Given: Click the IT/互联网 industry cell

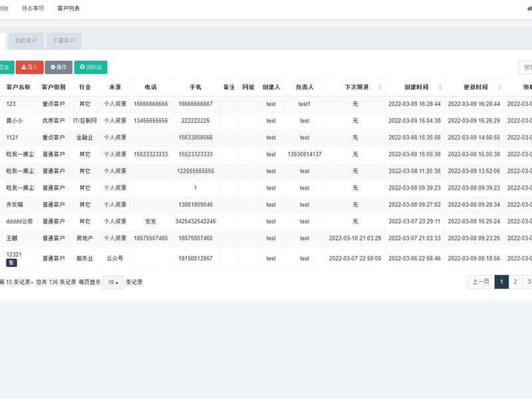Looking at the screenshot, I should (x=85, y=121).
